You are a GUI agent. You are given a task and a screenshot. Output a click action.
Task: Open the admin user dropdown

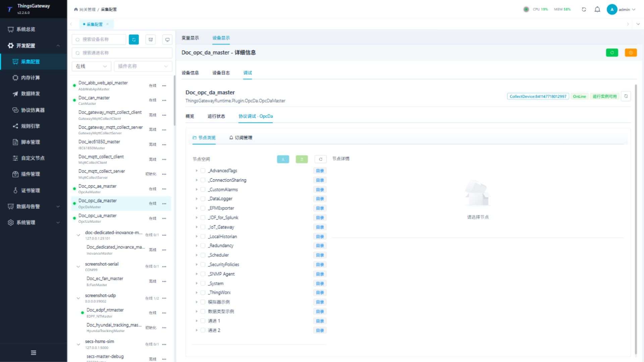pyautogui.click(x=621, y=9)
